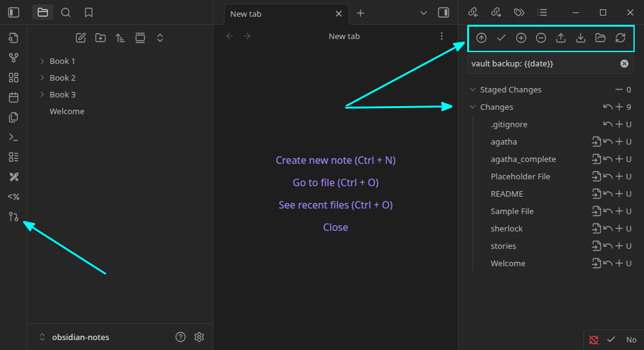Refresh the Git source control view
This screenshot has height=350, width=644.
coord(620,38)
